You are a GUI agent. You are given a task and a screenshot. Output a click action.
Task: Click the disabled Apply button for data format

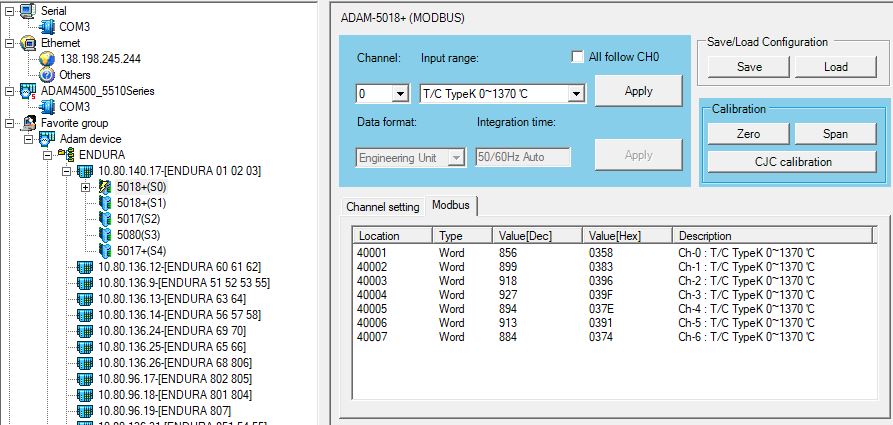coord(638,155)
